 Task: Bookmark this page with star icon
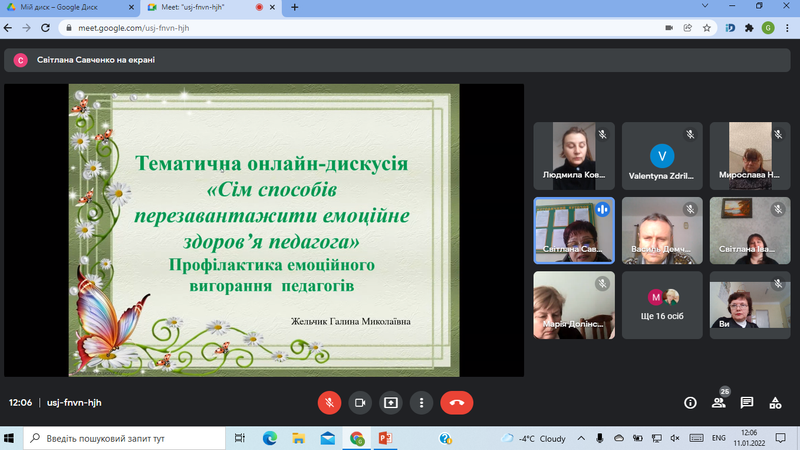coord(707,28)
